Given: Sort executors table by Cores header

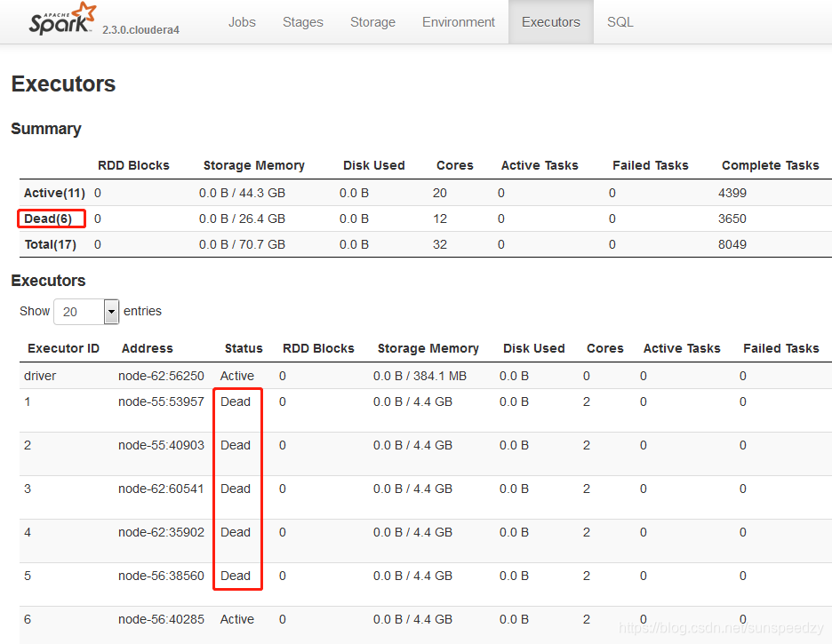Looking at the screenshot, I should (605, 348).
